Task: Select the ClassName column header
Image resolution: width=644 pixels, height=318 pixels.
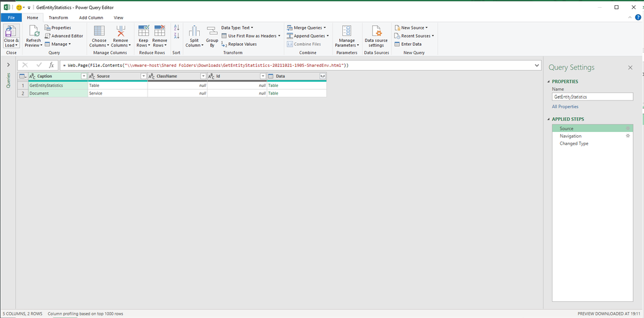Action: click(x=177, y=77)
